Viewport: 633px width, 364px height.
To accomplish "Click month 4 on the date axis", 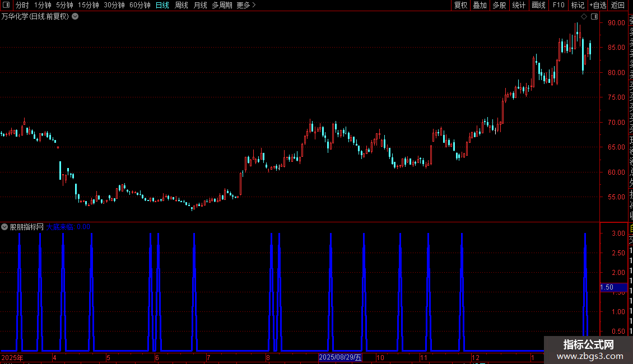I will 54,357.
